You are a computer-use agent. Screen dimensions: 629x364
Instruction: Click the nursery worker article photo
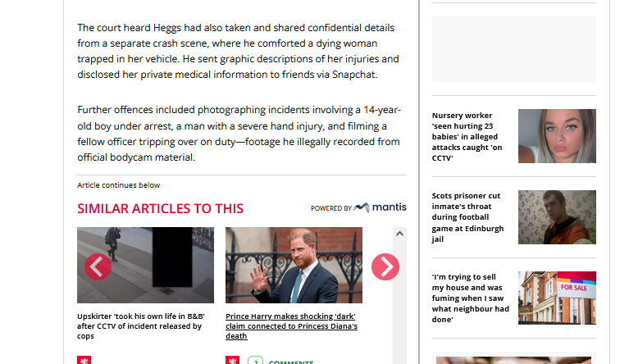tap(557, 136)
